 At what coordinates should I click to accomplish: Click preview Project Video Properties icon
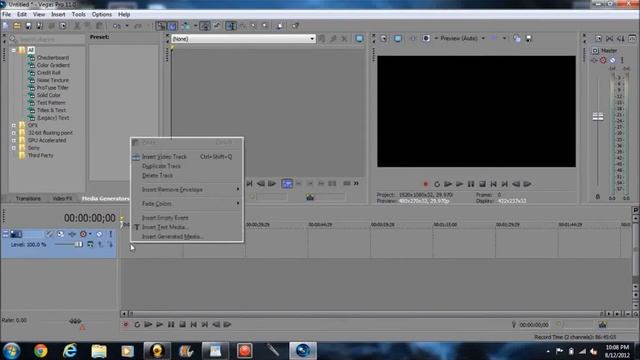384,38
